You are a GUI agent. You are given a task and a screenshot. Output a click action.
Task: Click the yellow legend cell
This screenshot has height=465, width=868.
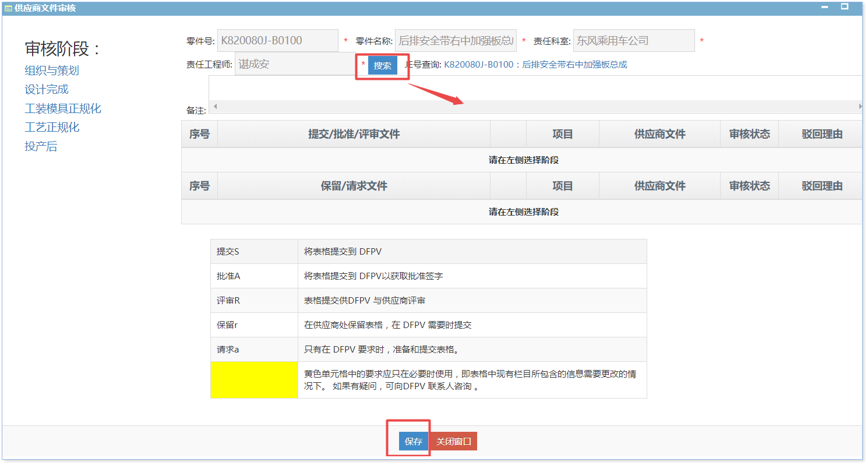click(x=254, y=380)
